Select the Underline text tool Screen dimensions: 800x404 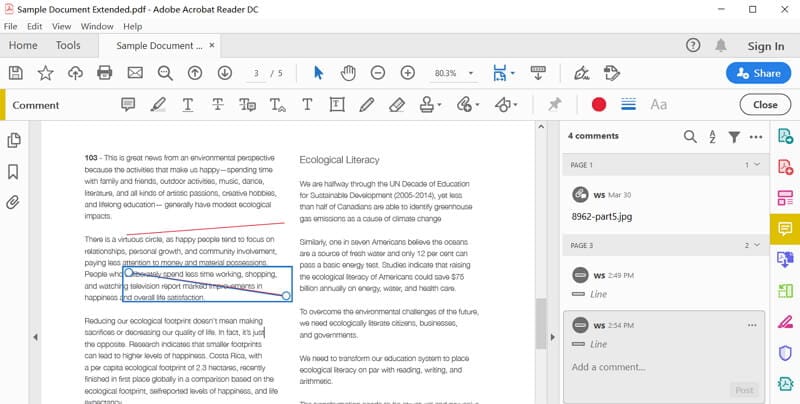188,105
